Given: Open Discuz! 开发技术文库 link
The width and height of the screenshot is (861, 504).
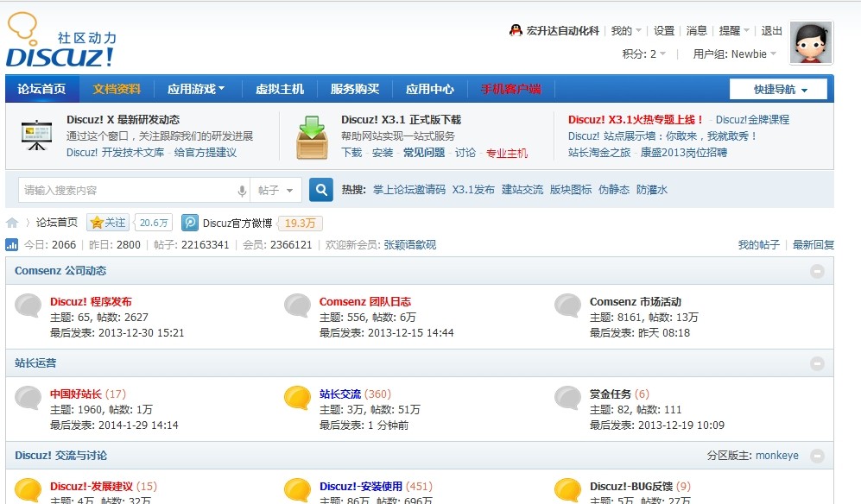Looking at the screenshot, I should [x=116, y=153].
